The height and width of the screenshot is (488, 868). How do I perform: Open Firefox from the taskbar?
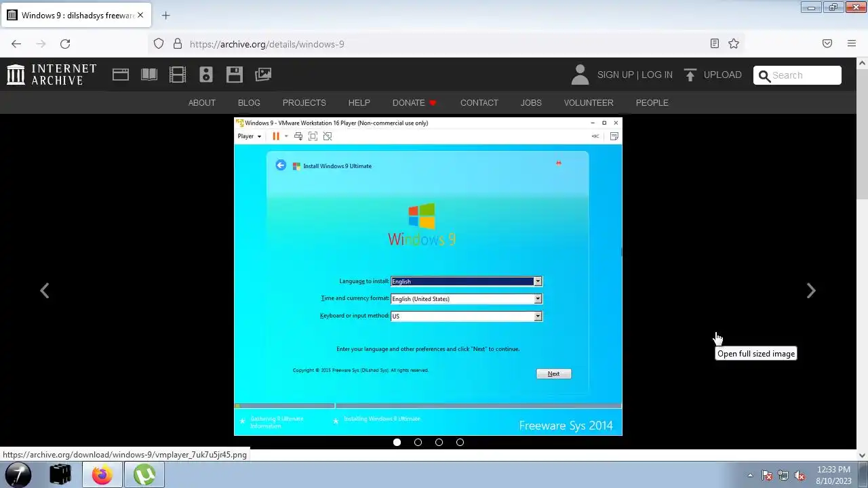coord(102,475)
